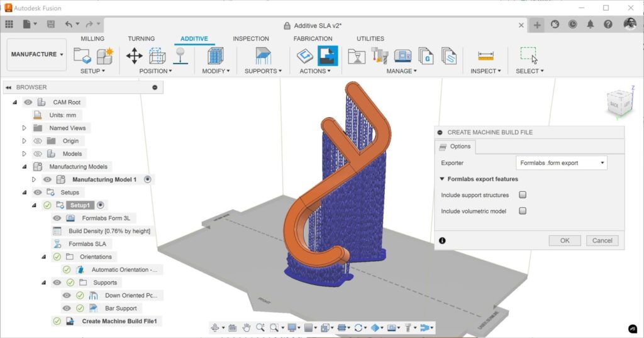This screenshot has height=338, width=644.
Task: Toggle visibility of Setups
Action: [37, 192]
